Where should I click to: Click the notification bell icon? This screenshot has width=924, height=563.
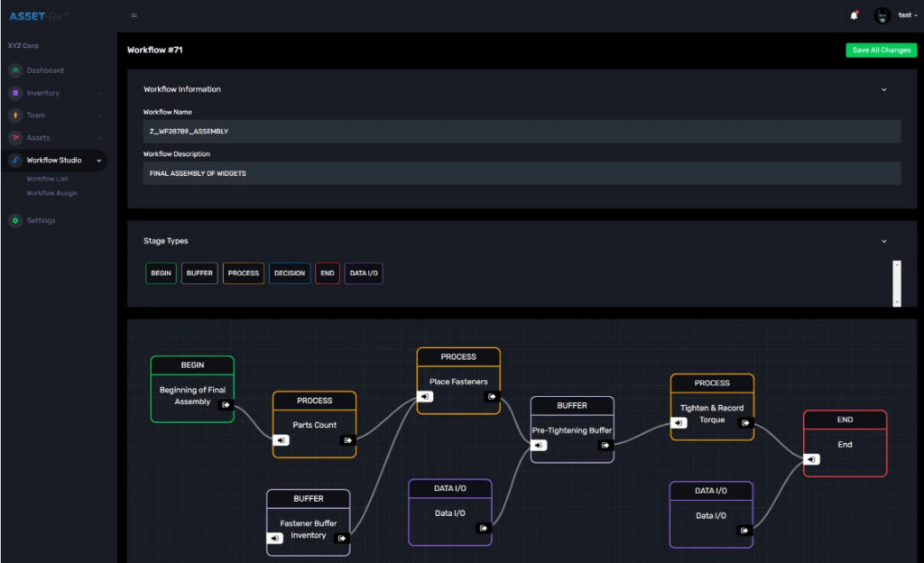tap(854, 15)
